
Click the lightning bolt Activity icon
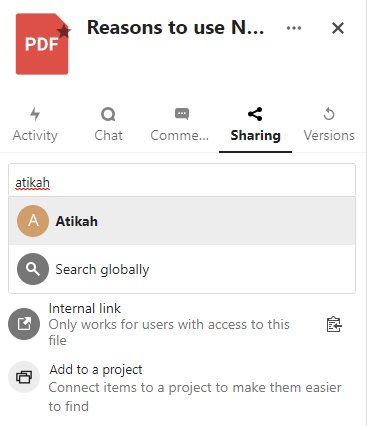coord(35,114)
